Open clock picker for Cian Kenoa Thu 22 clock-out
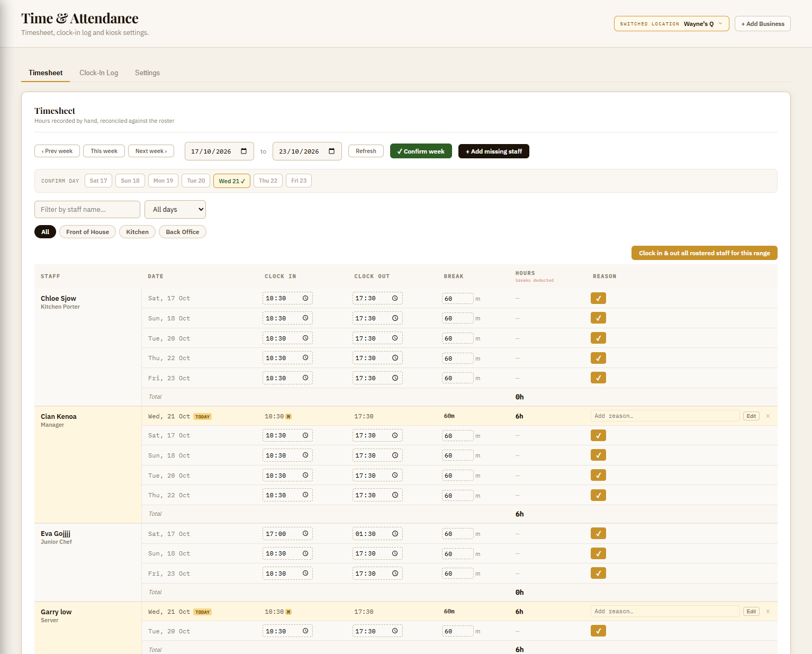 click(x=395, y=496)
